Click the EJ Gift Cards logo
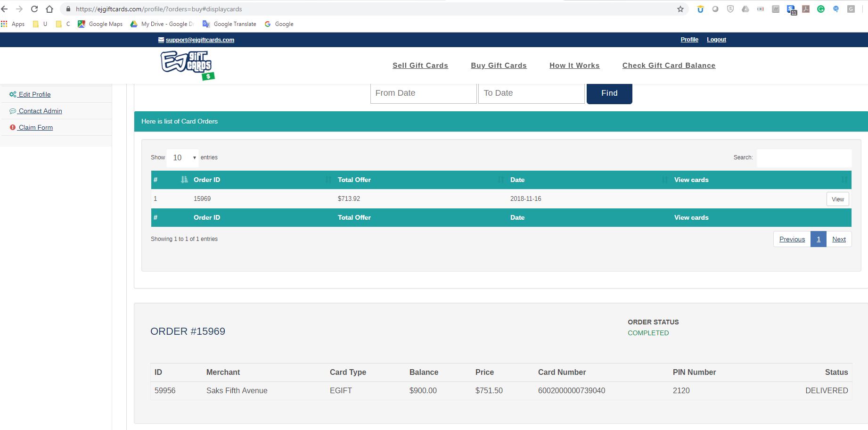Image resolution: width=868 pixels, height=430 pixels. 187,65
